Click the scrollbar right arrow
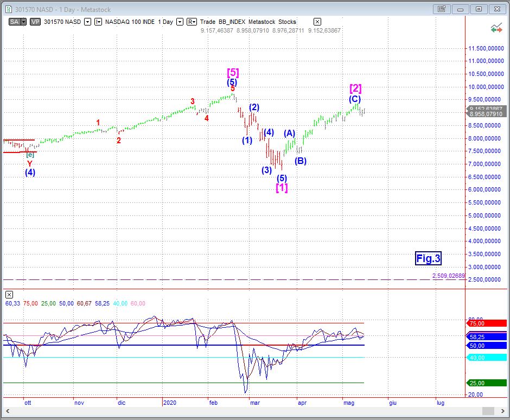 coord(502,411)
